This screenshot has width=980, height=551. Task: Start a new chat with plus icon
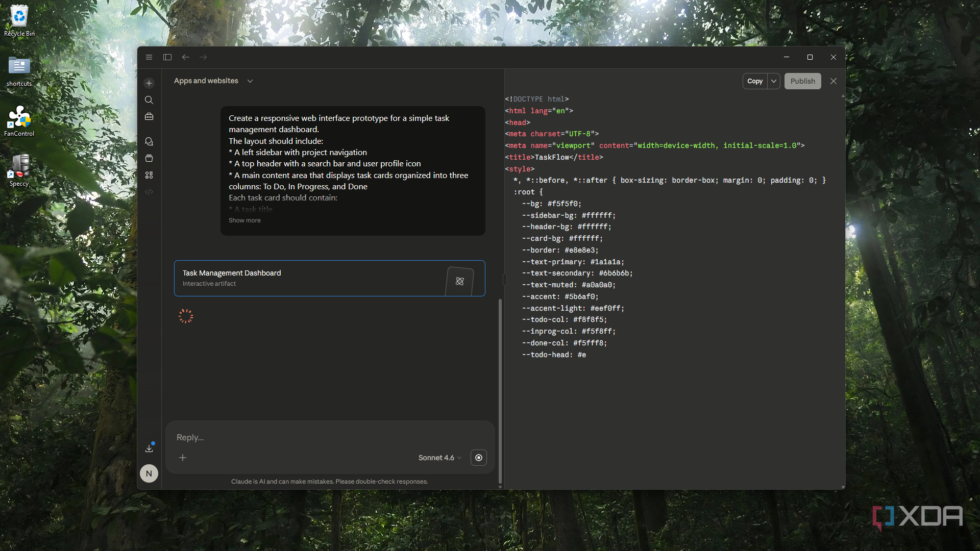[x=149, y=83]
